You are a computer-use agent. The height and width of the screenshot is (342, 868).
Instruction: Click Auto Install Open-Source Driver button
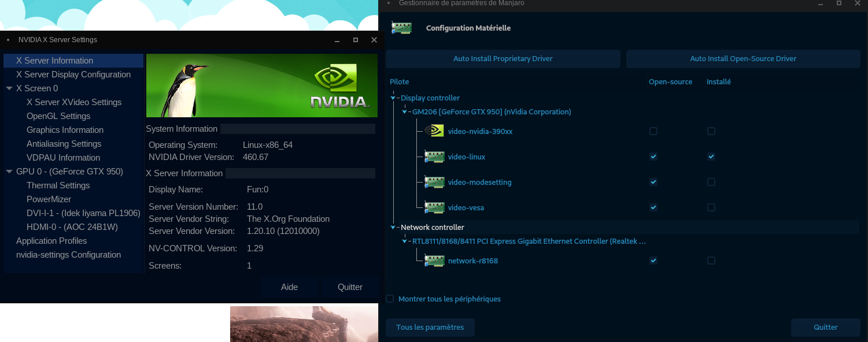point(743,59)
